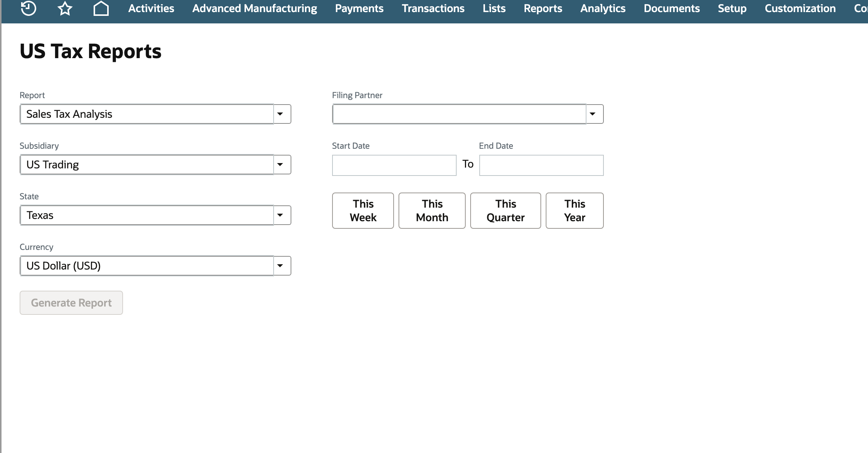Click the Texas state field
868x453 pixels.
147,215
